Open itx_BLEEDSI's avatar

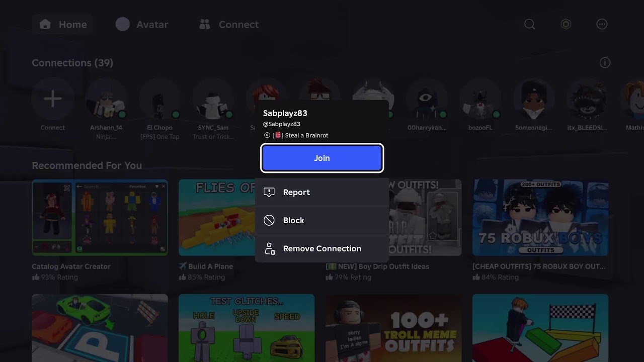tap(587, 99)
